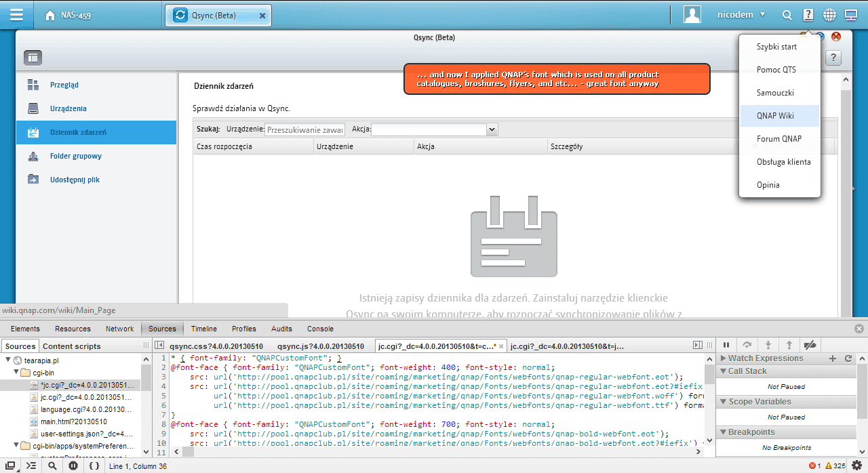Click the undock DevTools window icon
The width and height of the screenshot is (868, 473).
tap(11, 466)
